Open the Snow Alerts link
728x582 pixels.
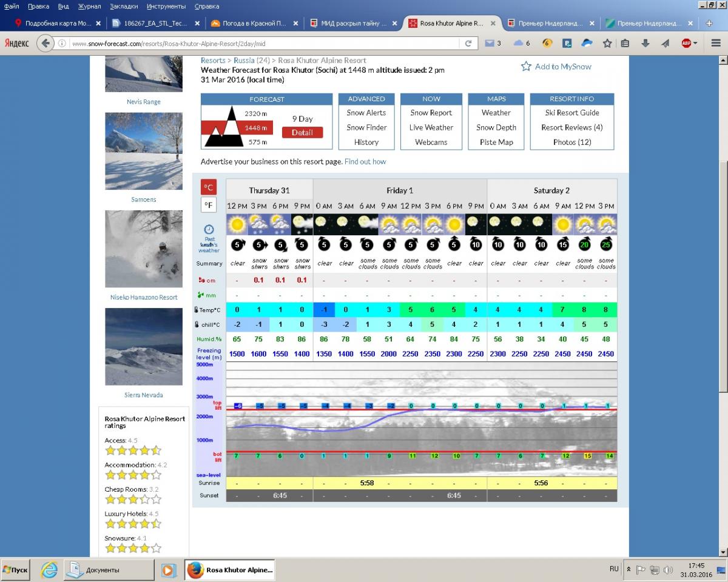(366, 113)
